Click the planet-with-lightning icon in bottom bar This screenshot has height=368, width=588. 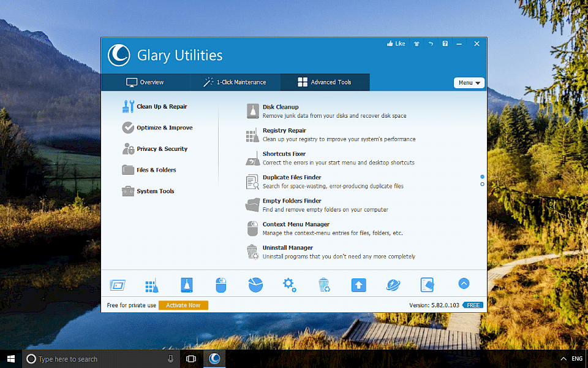393,285
